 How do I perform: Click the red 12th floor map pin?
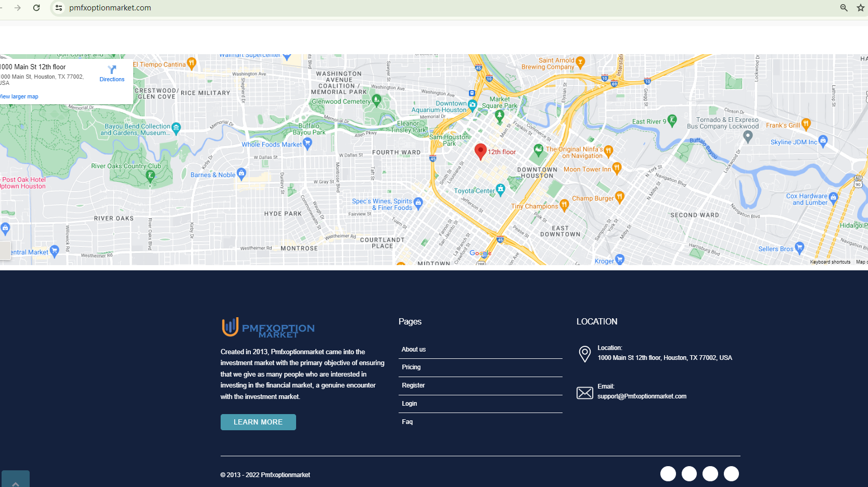pyautogui.click(x=480, y=151)
